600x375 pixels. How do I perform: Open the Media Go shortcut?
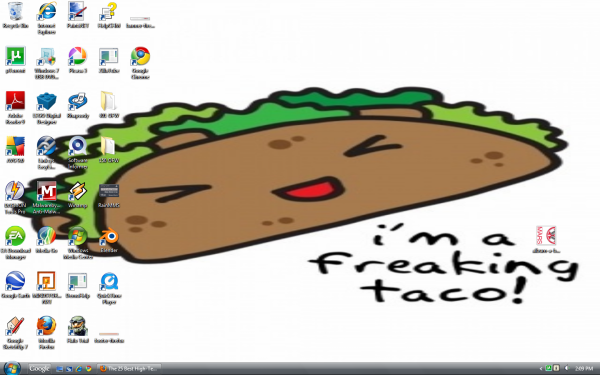pyautogui.click(x=47, y=240)
